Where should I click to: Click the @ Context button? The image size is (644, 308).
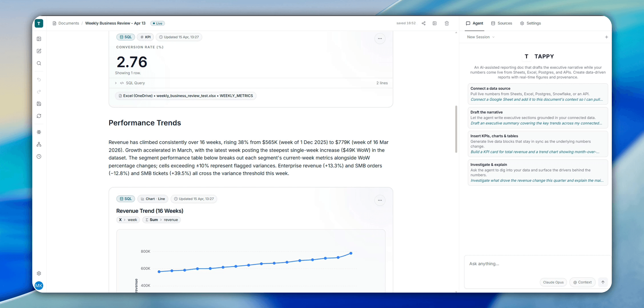pyautogui.click(x=582, y=282)
